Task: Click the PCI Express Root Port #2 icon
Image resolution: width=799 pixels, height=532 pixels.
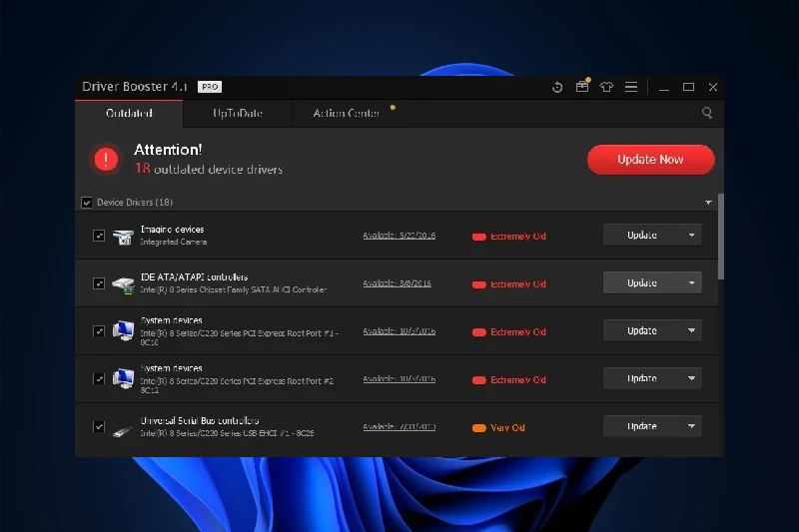Action: [123, 378]
